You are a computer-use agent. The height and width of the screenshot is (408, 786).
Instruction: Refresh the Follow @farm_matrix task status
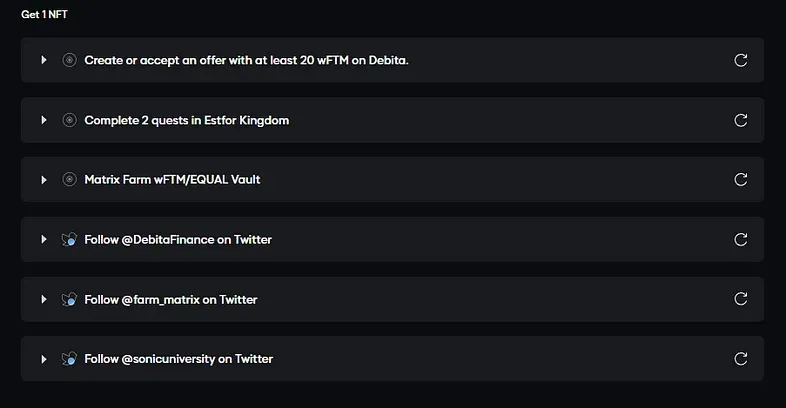[741, 299]
